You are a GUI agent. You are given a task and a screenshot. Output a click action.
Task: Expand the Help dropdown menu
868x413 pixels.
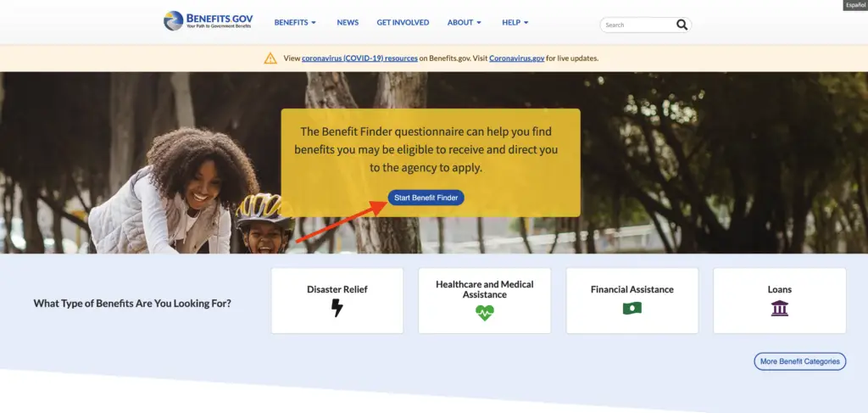515,23
